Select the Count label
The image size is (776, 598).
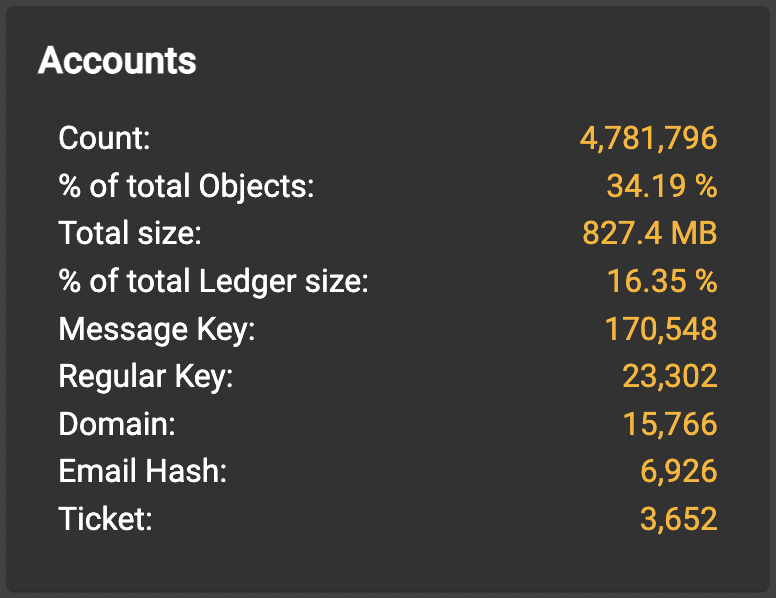point(104,138)
